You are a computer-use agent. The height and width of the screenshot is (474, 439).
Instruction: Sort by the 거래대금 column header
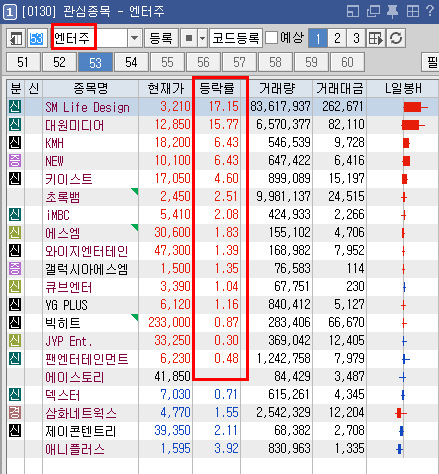point(340,89)
